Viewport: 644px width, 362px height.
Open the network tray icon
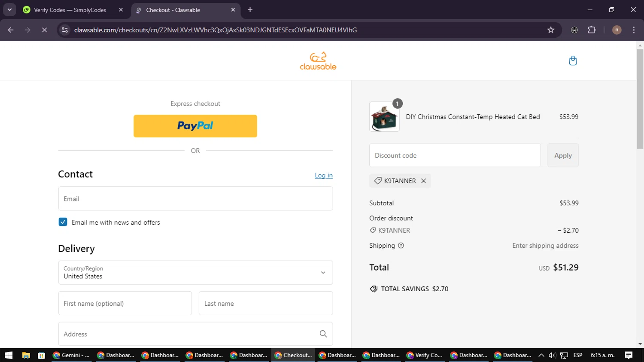point(564,355)
